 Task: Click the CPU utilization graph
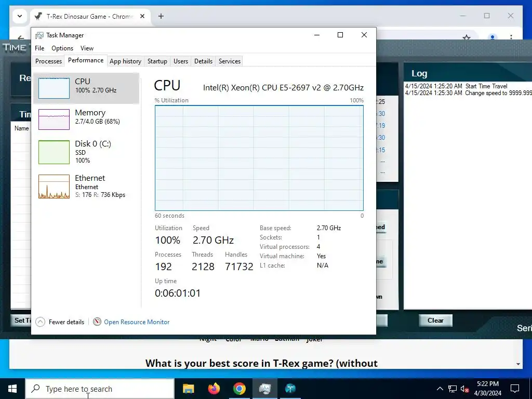(x=259, y=158)
